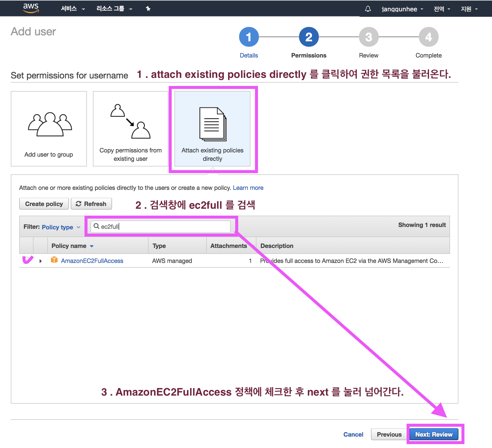Open the 서비스 services menu
Screen dimensions: 492x448
coord(73,9)
